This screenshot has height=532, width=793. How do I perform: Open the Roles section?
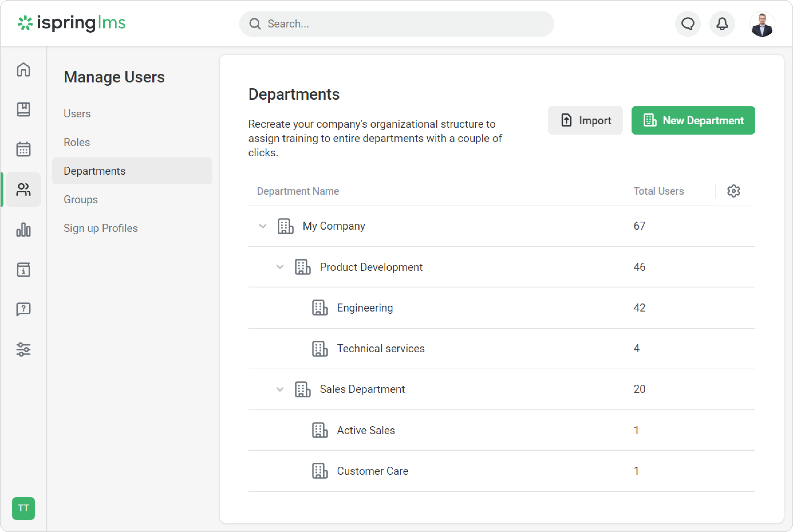(77, 142)
